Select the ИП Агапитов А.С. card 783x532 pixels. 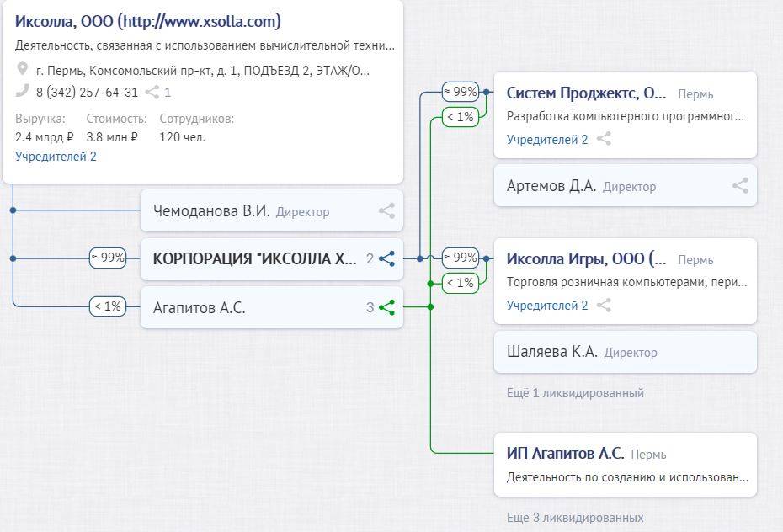tap(625, 465)
